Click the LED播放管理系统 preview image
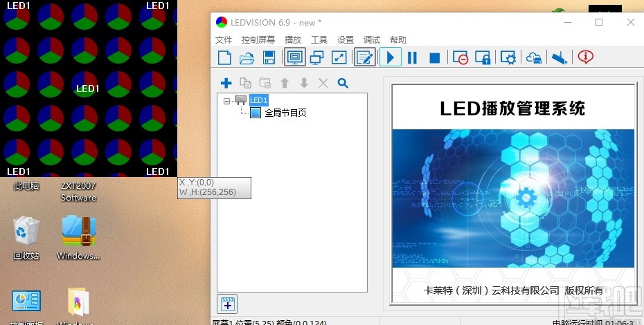Image resolution: width=644 pixels, height=325 pixels. coord(513,194)
